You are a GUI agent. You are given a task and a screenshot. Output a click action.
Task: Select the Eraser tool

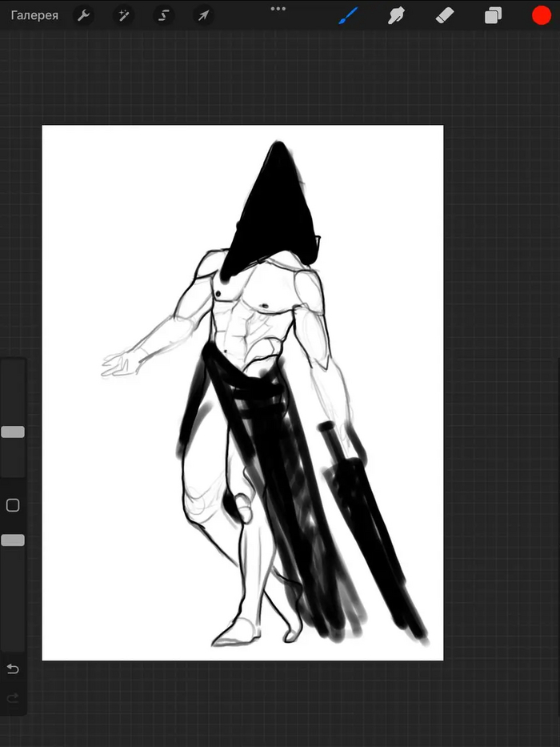click(x=445, y=16)
